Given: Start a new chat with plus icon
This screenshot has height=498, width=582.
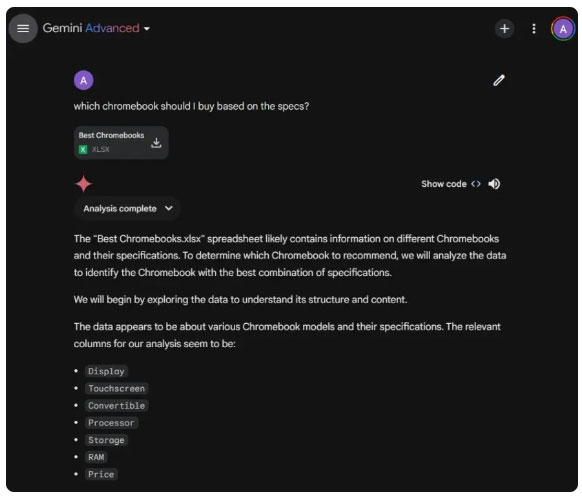Looking at the screenshot, I should click(x=504, y=29).
